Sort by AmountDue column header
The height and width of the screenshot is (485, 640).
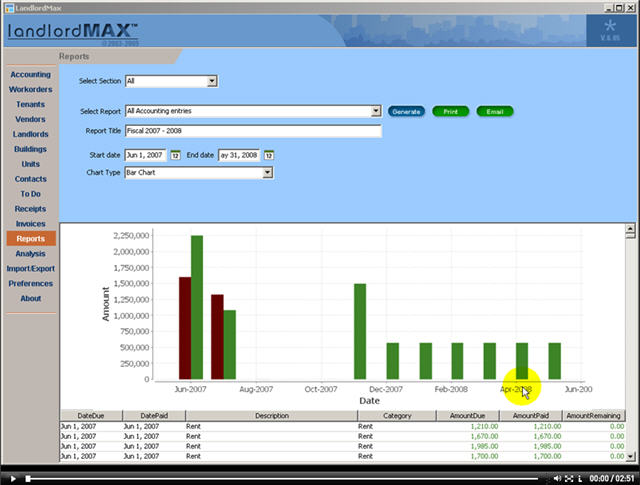pos(468,416)
